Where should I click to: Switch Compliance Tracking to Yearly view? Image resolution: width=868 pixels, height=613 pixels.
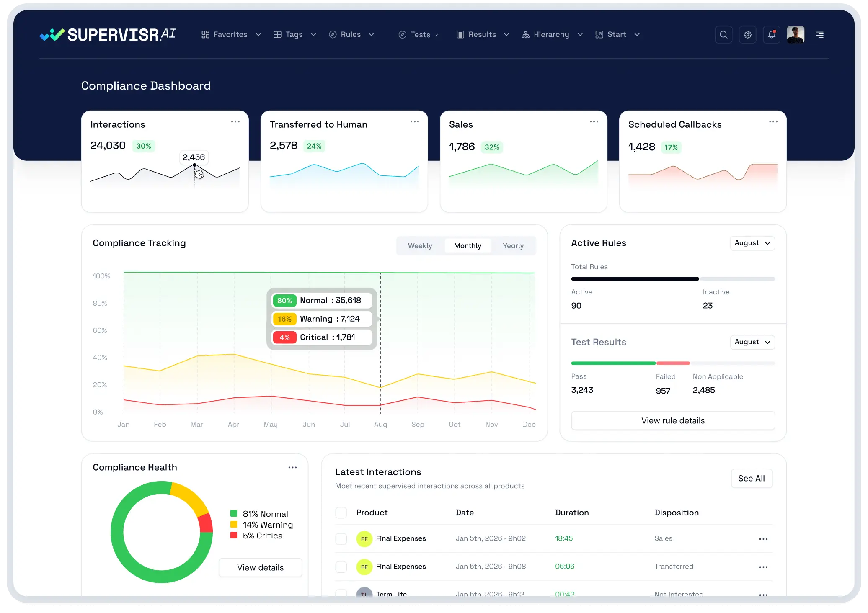[513, 245]
